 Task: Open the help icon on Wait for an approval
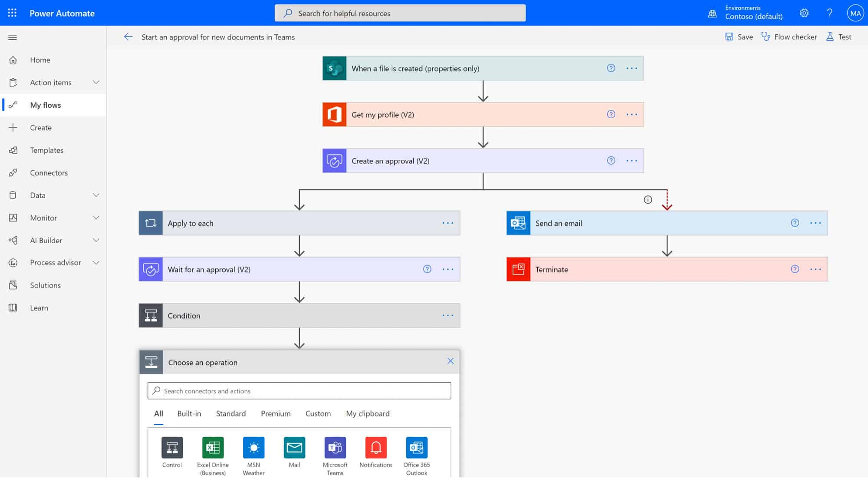427,269
